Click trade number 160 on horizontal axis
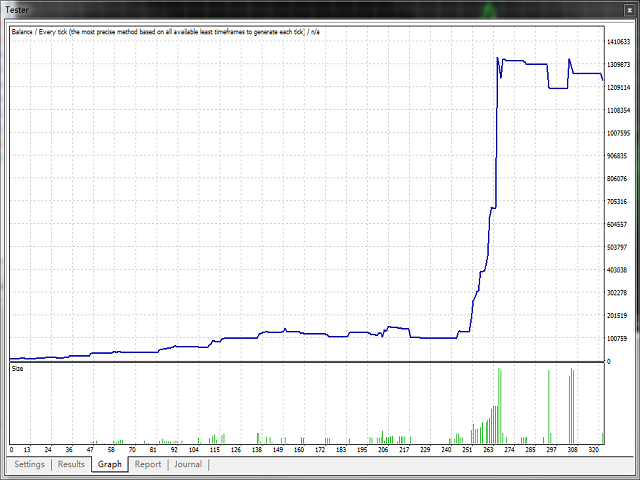Image resolution: width=640 pixels, height=480 pixels. coord(298,451)
